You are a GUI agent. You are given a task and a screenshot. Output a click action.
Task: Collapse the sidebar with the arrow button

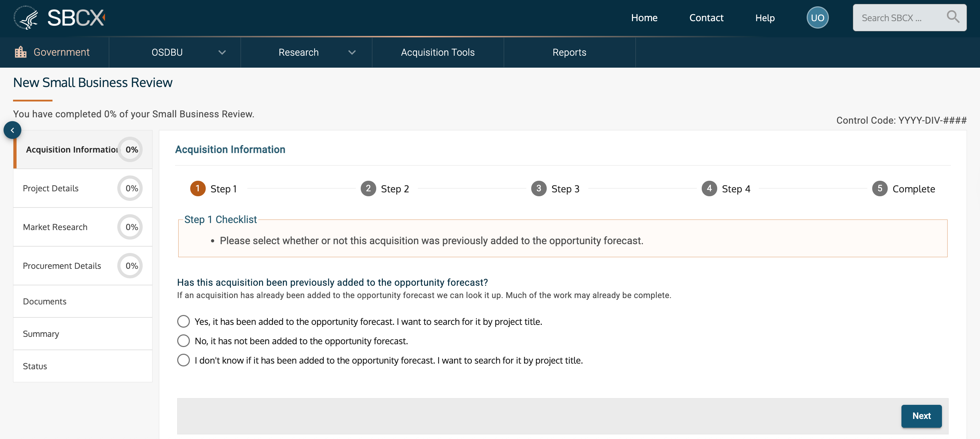12,130
